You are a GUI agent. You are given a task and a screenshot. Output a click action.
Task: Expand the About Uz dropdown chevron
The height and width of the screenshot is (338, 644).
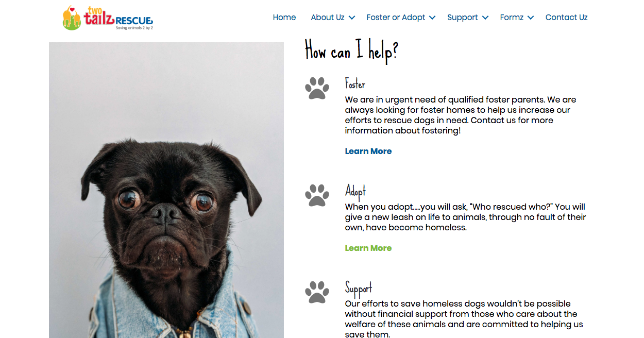click(x=352, y=18)
